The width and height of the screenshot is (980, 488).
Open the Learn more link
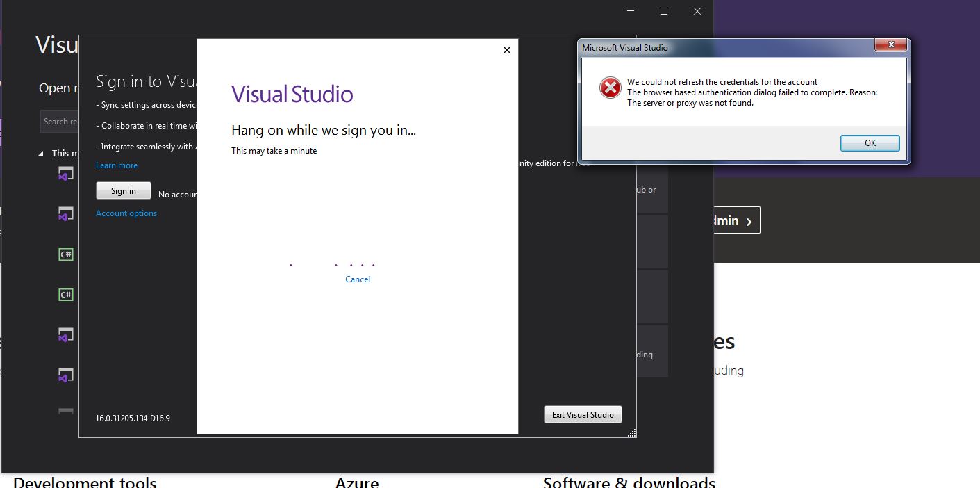tap(117, 165)
